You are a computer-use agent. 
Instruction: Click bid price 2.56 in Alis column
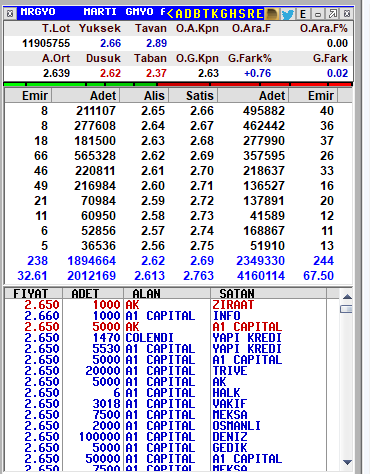point(153,246)
